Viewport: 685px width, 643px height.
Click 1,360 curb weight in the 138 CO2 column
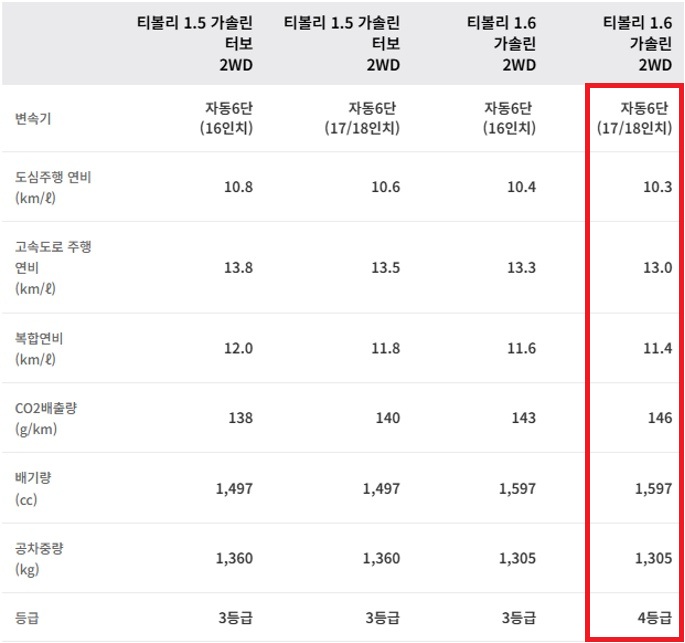(x=235, y=559)
